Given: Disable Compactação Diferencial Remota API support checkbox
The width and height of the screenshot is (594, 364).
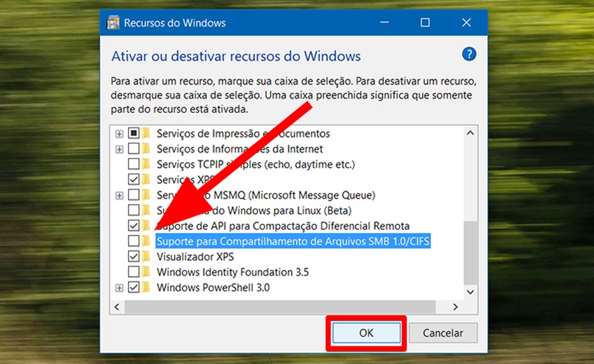Looking at the screenshot, I should click(134, 226).
